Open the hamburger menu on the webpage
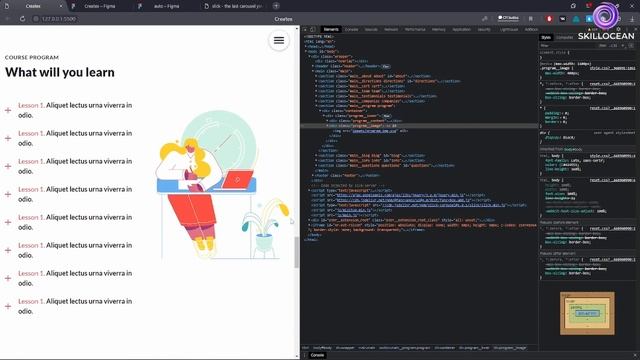Screen dimensions: 640x360 point(279,40)
